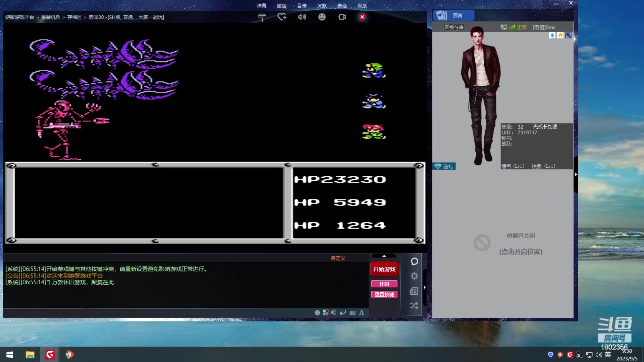Open the 音量 menu item
This screenshot has width=644, height=362.
coord(302,6)
